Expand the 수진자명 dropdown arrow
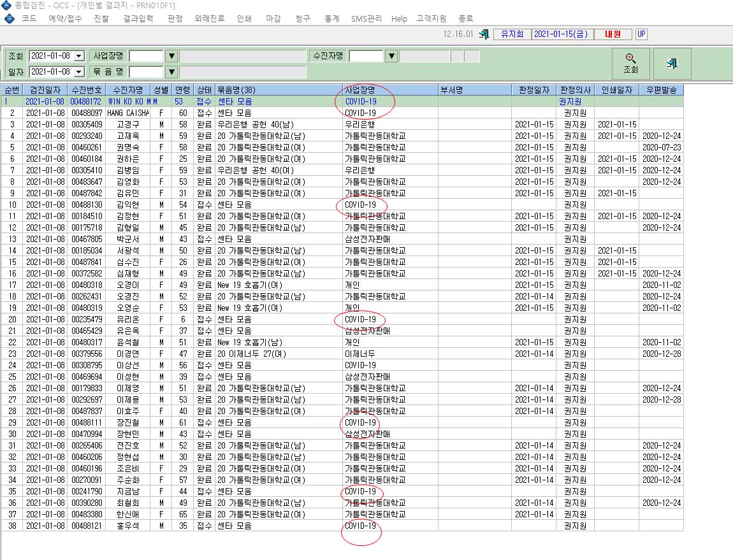The width and height of the screenshot is (733, 560). tap(391, 56)
